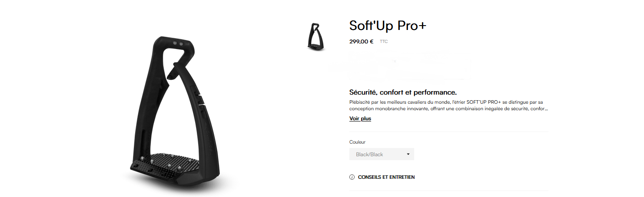Screen dimensions: 644x197
Task: Select the Black/Black color combo box
Action: (382, 154)
